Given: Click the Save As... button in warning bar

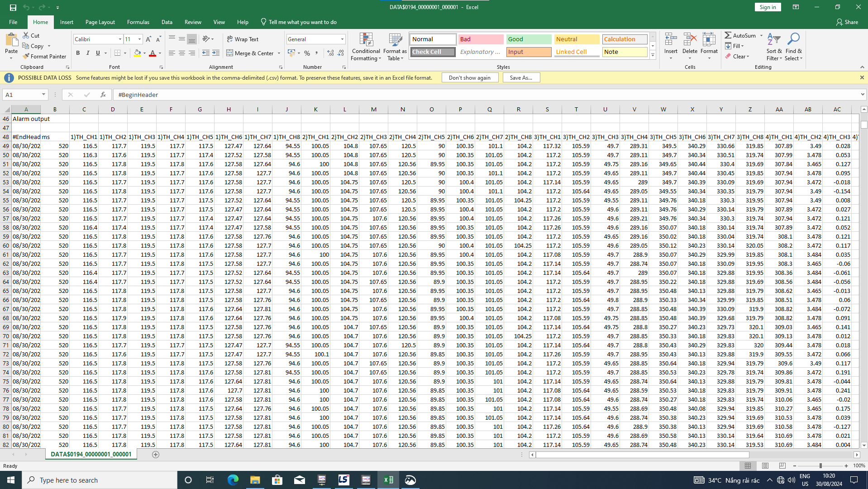Looking at the screenshot, I should pyautogui.click(x=521, y=78).
